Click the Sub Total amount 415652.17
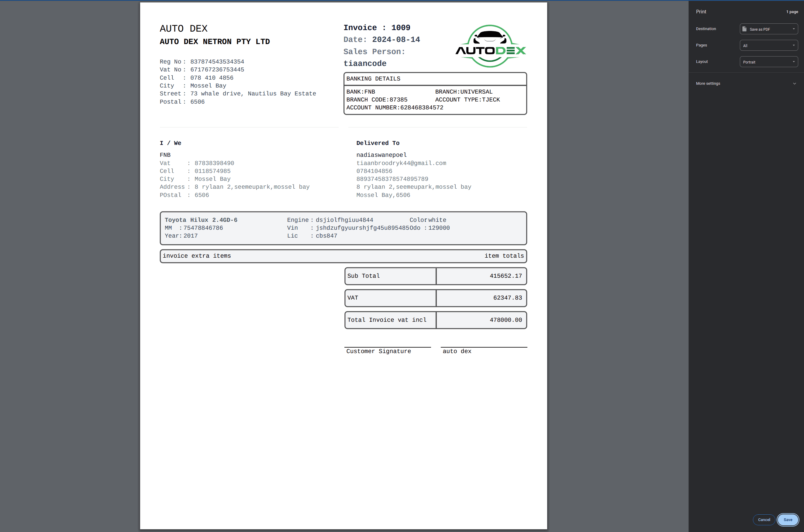This screenshot has height=532, width=804. [x=506, y=276]
